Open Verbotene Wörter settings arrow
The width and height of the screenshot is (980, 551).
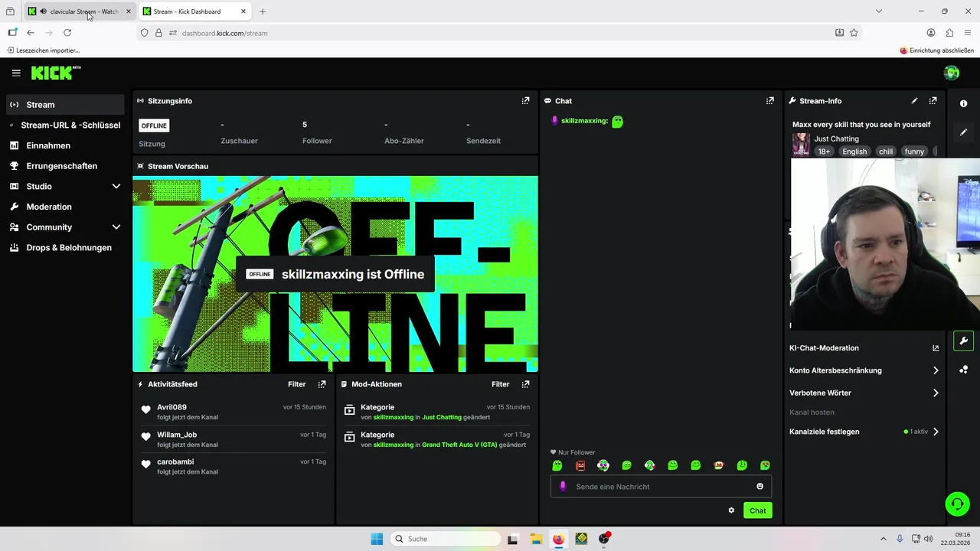[936, 393]
